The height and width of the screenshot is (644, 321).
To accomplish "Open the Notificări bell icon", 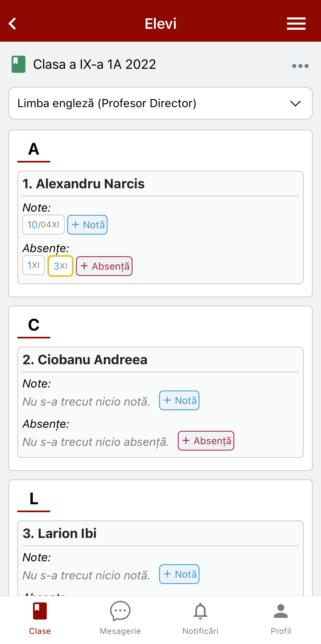I will (201, 611).
